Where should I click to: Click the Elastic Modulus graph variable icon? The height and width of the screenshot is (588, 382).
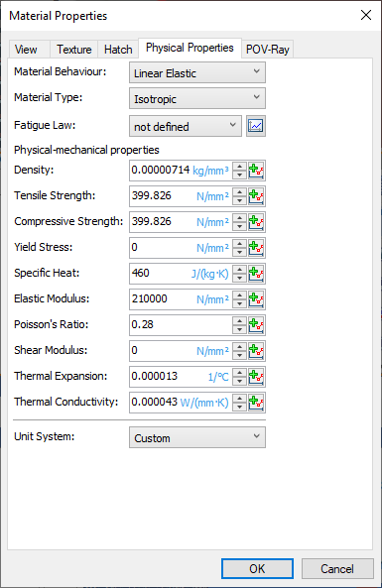[256, 299]
